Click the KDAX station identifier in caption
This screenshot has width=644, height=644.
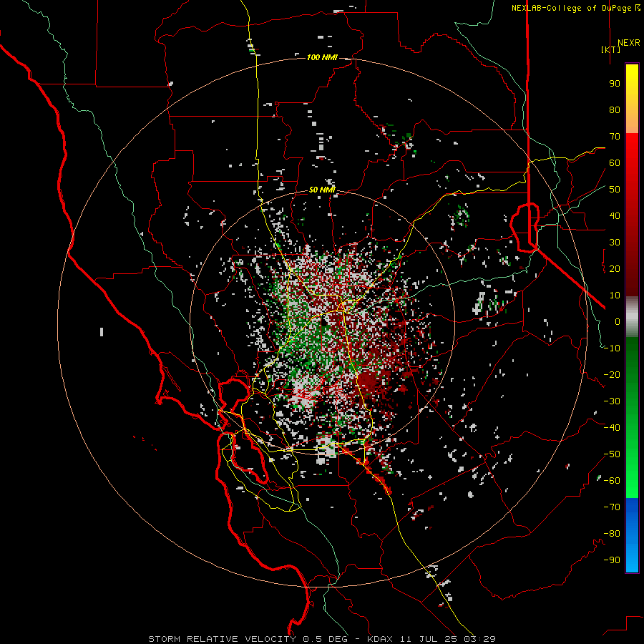pos(380,639)
